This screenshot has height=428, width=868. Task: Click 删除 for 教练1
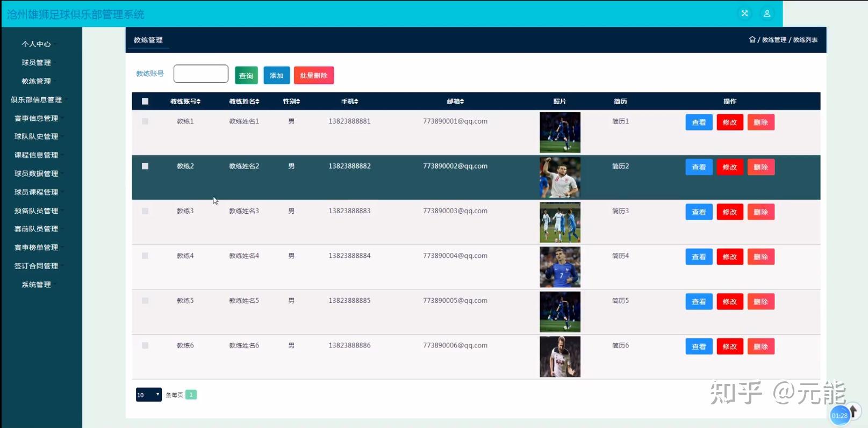point(761,122)
